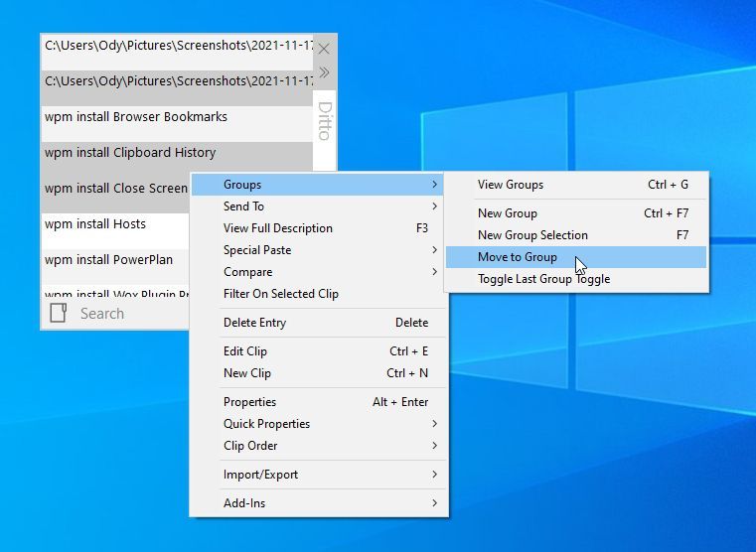The width and height of the screenshot is (756, 552).
Task: Click the Search field in Ditto
Action: pos(132,314)
